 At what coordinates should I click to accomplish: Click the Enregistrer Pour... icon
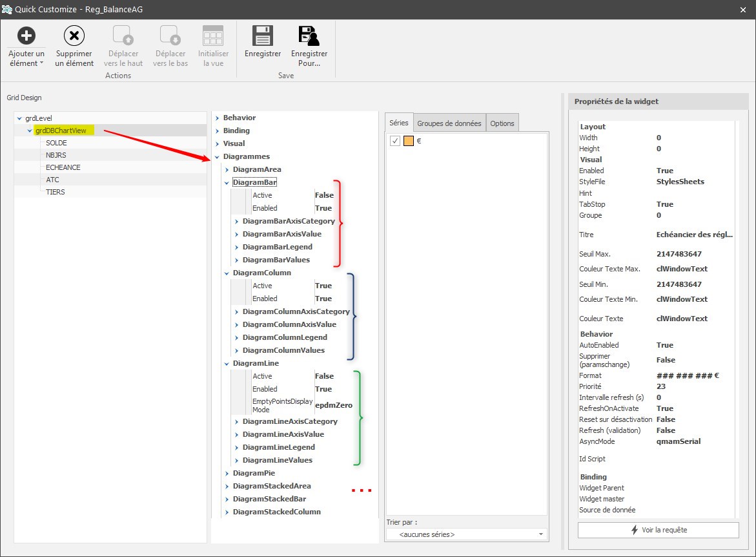309,36
